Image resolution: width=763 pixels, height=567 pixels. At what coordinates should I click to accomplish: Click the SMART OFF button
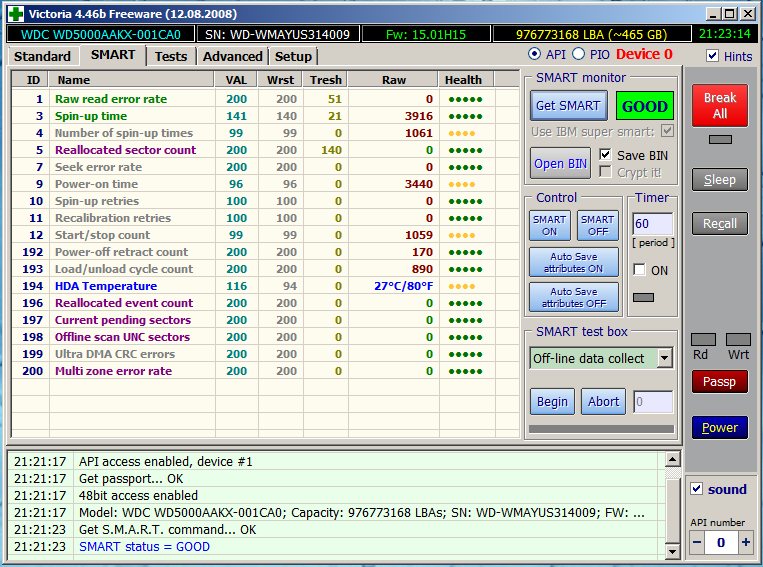(x=597, y=225)
